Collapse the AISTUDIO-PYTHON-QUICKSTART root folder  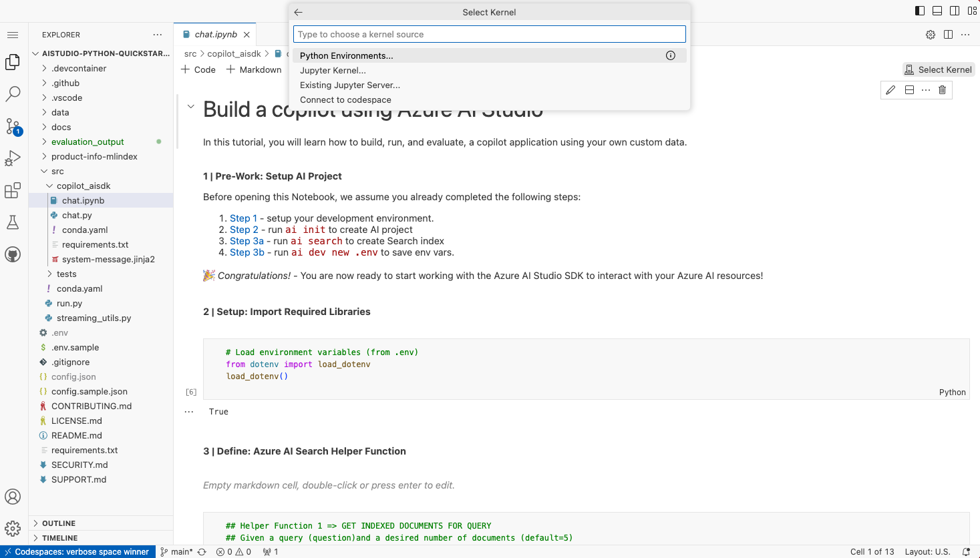click(x=101, y=53)
